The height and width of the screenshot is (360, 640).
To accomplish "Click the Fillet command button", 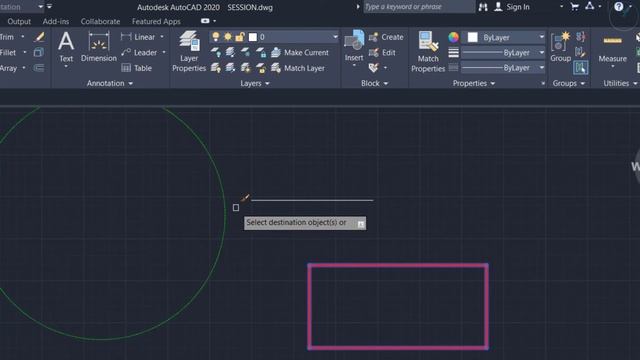I will 8,53.
